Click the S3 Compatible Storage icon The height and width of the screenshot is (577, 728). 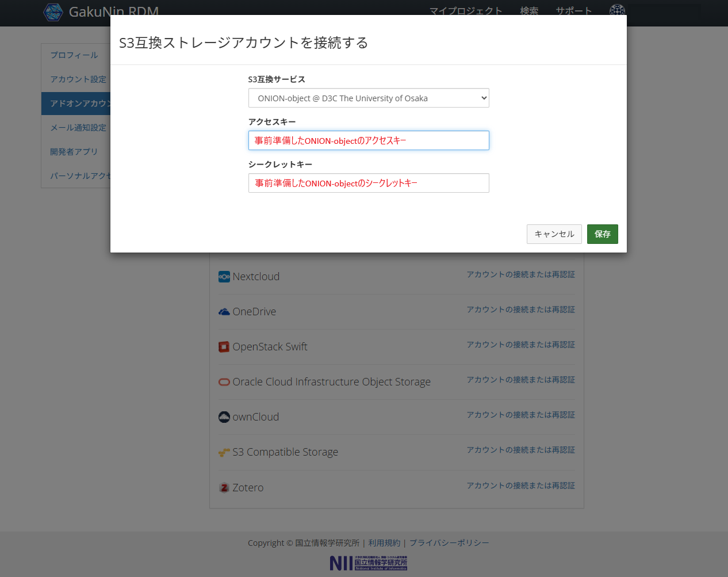pos(224,453)
